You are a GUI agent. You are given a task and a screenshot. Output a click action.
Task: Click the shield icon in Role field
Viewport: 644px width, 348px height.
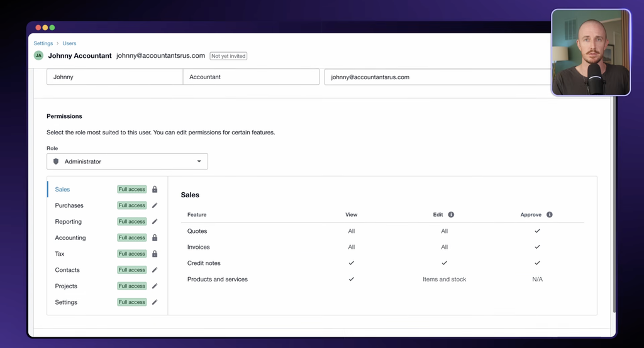click(56, 161)
